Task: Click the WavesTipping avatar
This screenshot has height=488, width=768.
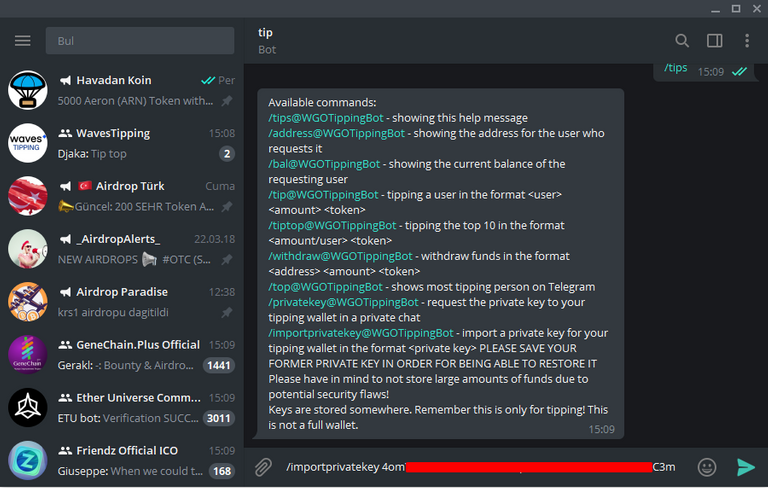Action: pos(27,143)
